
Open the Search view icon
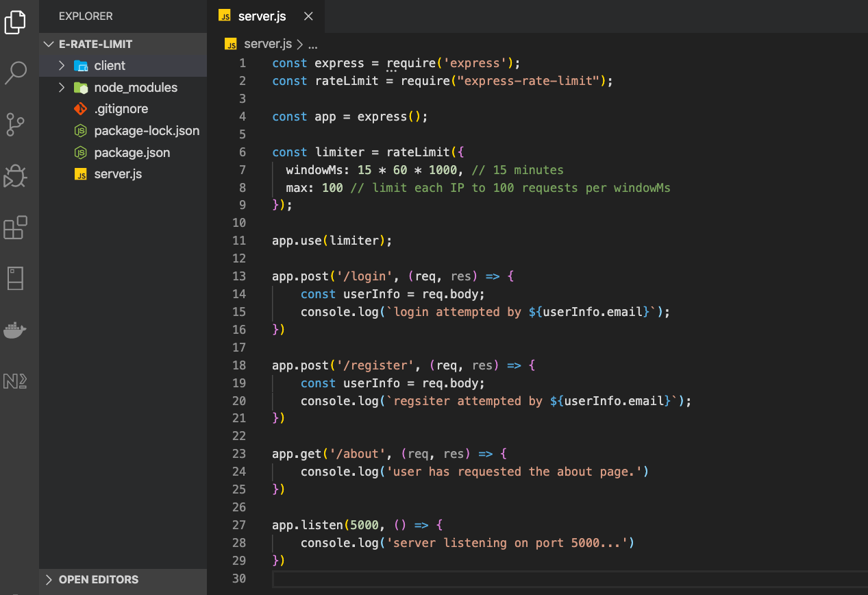point(15,72)
